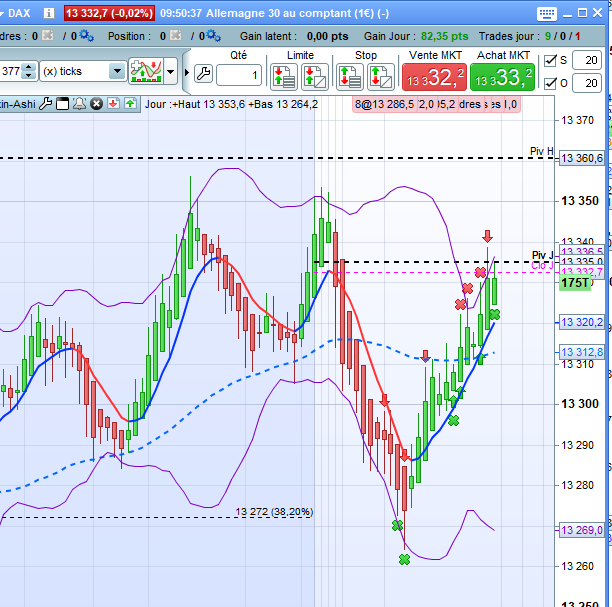612x607 pixels.
Task: Click Gain latent 0,00 pts value
Action: coord(327,36)
